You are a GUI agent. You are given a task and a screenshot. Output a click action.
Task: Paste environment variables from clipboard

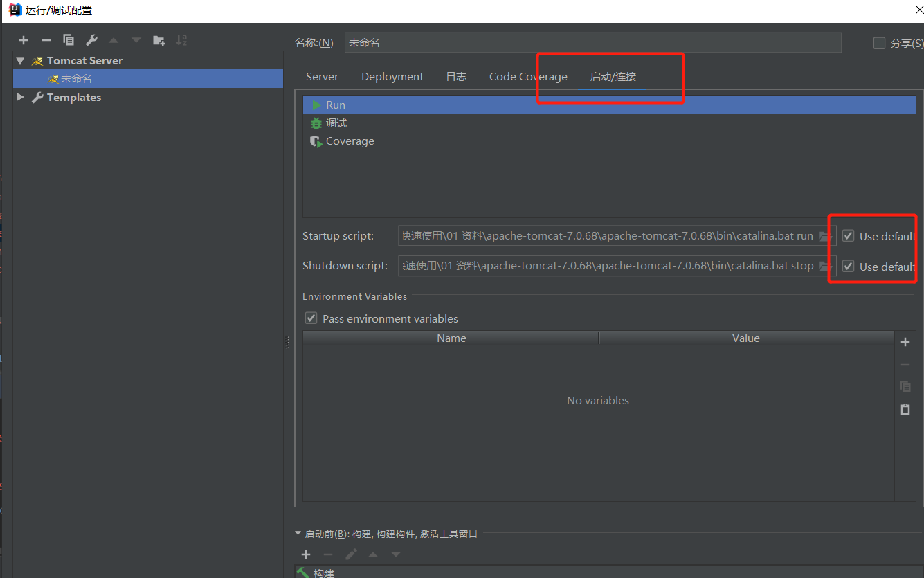point(905,409)
